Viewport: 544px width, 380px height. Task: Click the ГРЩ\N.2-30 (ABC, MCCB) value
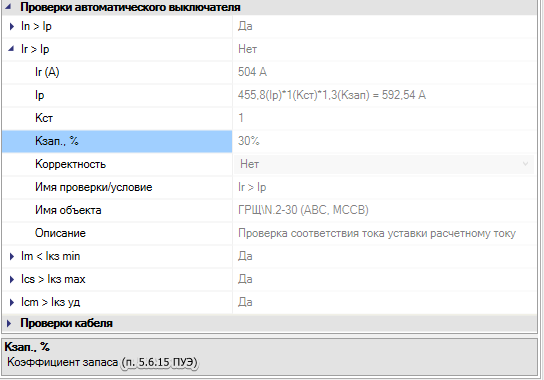[x=303, y=210]
